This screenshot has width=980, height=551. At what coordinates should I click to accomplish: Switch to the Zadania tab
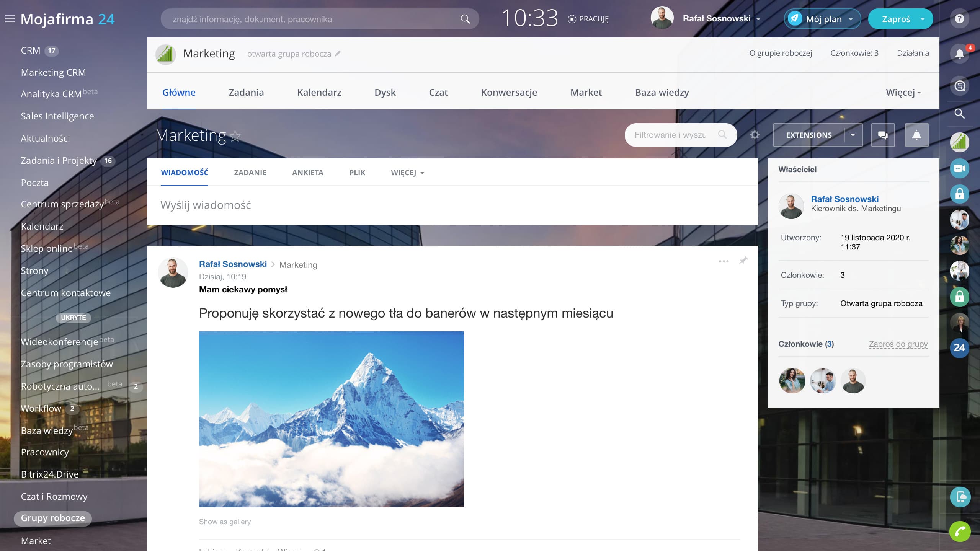246,93
